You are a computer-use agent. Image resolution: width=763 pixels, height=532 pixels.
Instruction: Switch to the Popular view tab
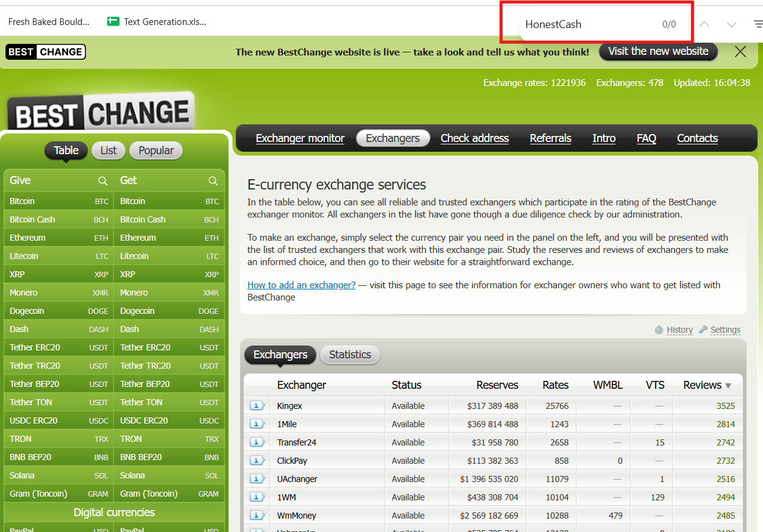[156, 151]
